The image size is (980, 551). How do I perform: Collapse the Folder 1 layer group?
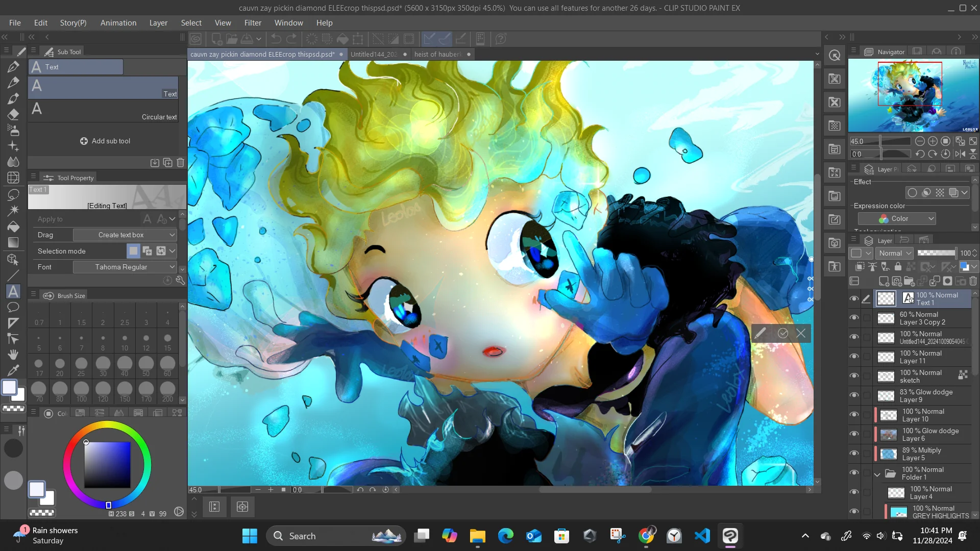pyautogui.click(x=877, y=474)
